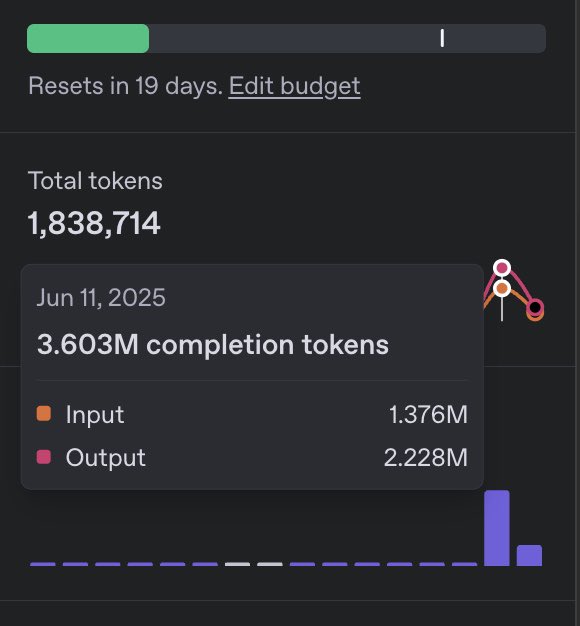Click the first white flat bar
The height and width of the screenshot is (626, 580).
click(x=238, y=564)
